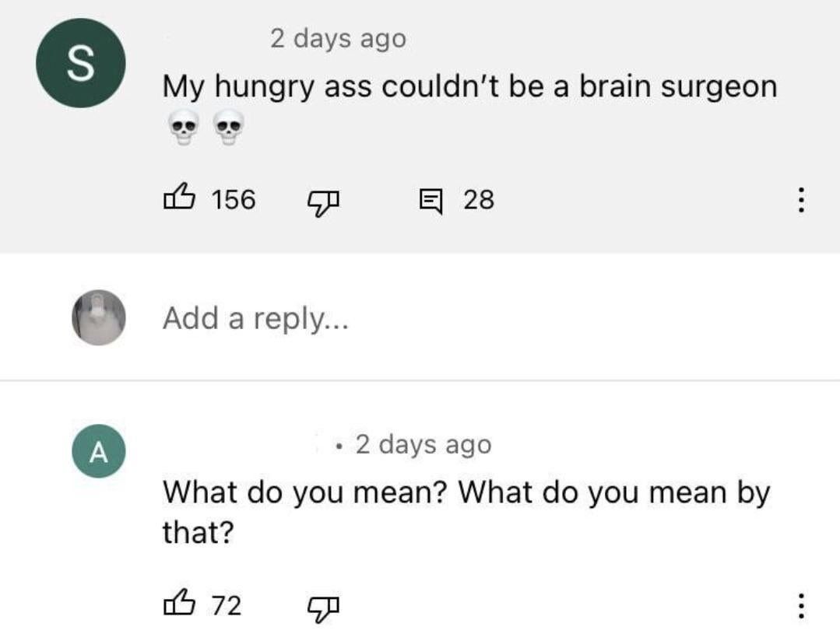This screenshot has height=634, width=840.
Task: Click the 28 replies count
Action: 479,199
